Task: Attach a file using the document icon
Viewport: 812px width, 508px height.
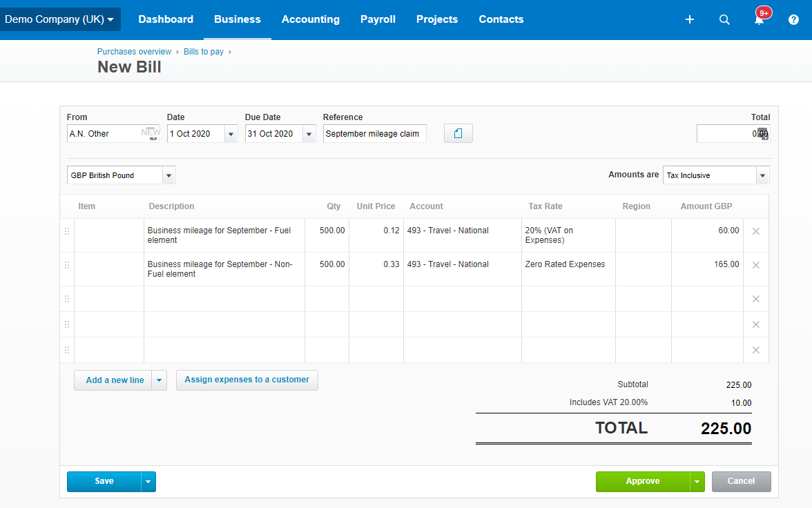Action: (458, 133)
